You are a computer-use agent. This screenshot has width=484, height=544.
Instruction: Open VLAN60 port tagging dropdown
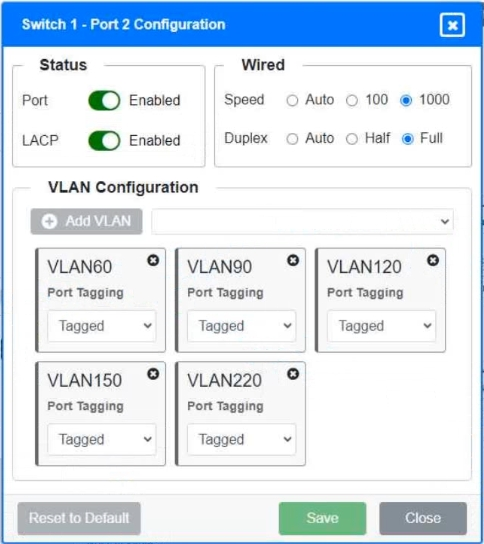[x=102, y=326]
